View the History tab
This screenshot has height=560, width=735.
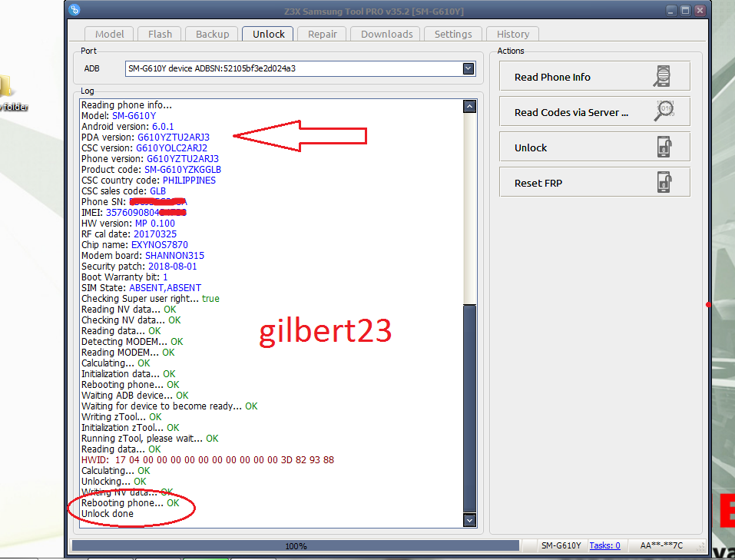point(513,35)
